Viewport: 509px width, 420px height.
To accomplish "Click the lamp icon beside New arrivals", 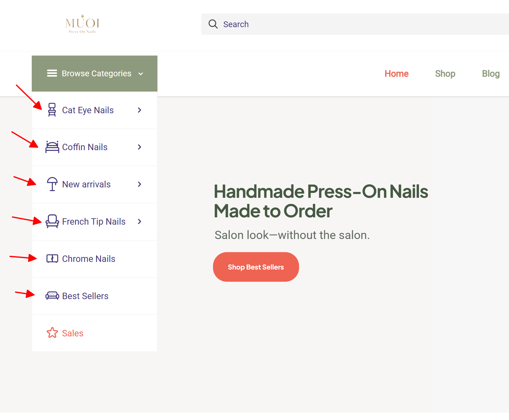I will click(52, 184).
